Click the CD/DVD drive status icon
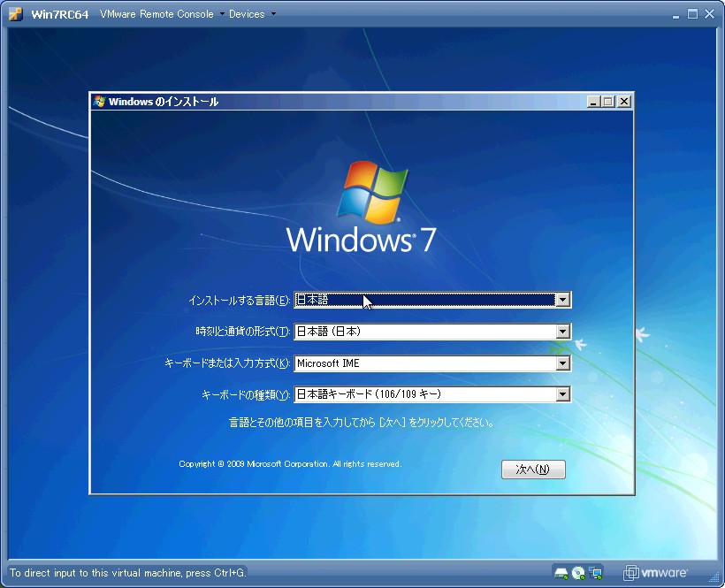This screenshot has width=725, height=588. coord(578,573)
